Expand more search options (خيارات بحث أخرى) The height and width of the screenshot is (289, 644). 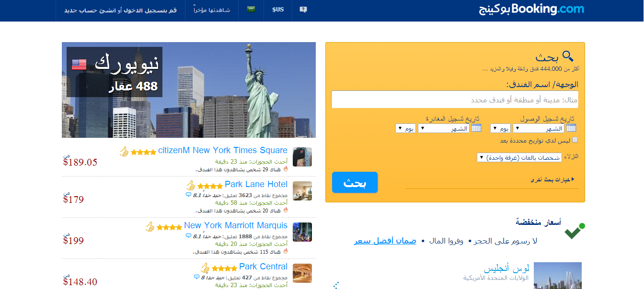(x=552, y=179)
